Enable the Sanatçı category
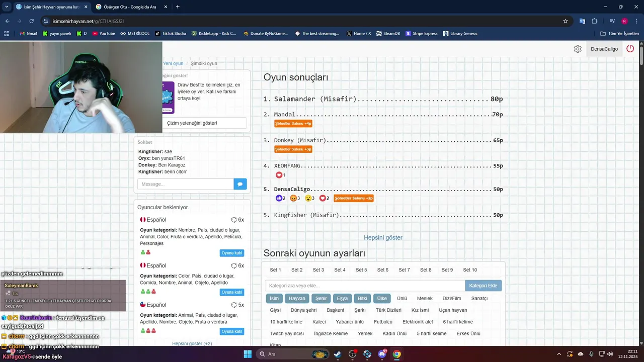The image size is (644, 362). click(479, 298)
